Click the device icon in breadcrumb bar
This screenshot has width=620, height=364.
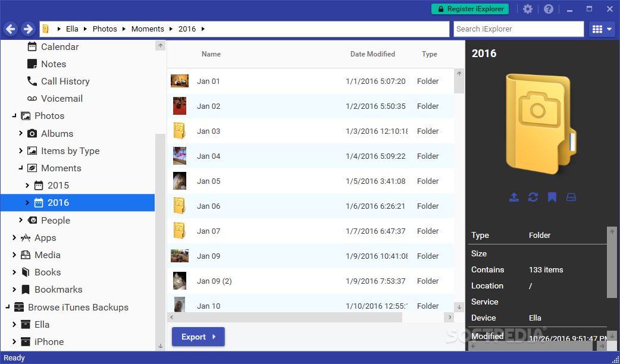46,29
